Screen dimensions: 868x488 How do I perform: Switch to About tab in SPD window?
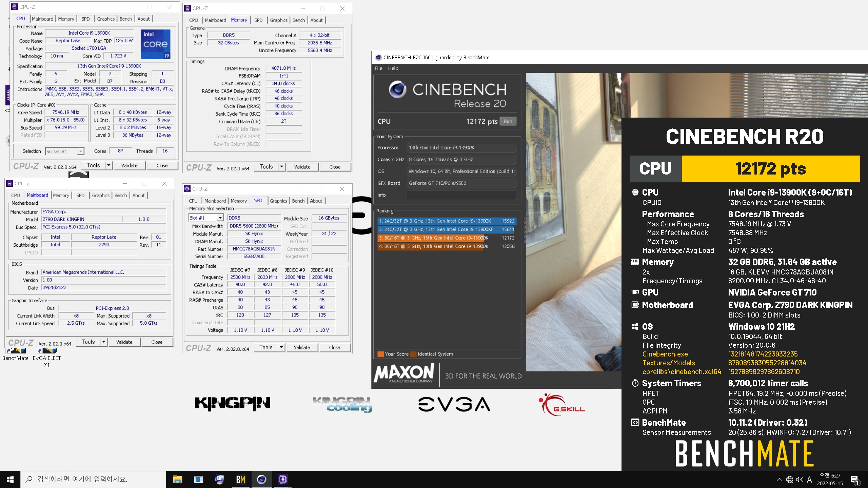click(316, 201)
